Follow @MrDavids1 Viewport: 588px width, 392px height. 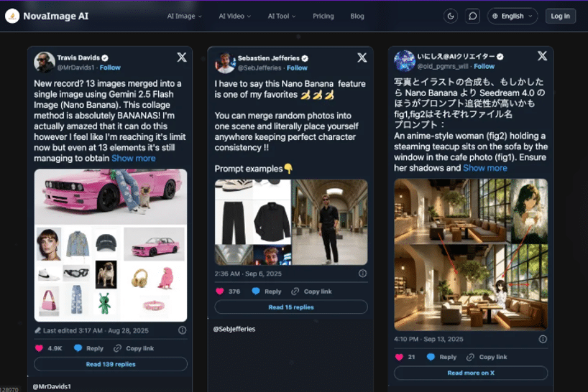coord(110,67)
